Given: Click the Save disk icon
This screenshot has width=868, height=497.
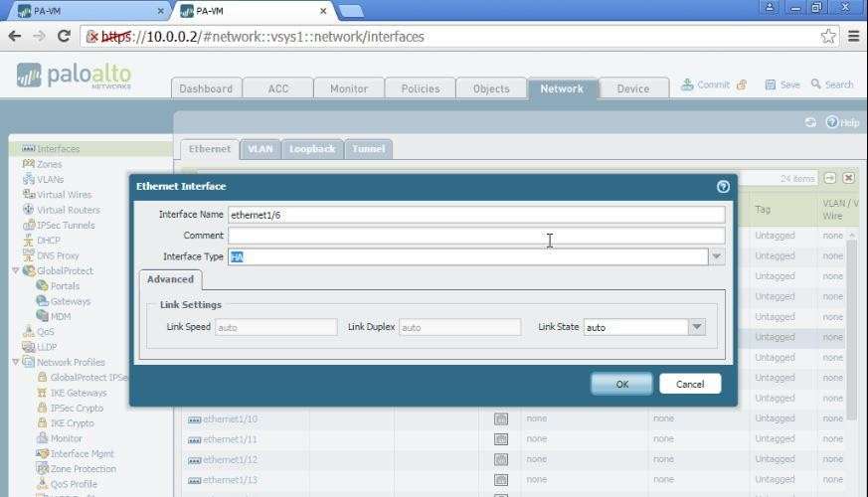Looking at the screenshot, I should tap(770, 85).
